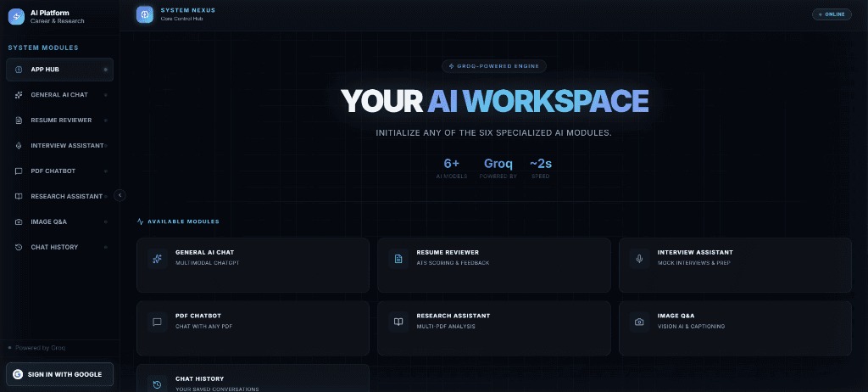Click the Chat History card clock icon

[157, 384]
